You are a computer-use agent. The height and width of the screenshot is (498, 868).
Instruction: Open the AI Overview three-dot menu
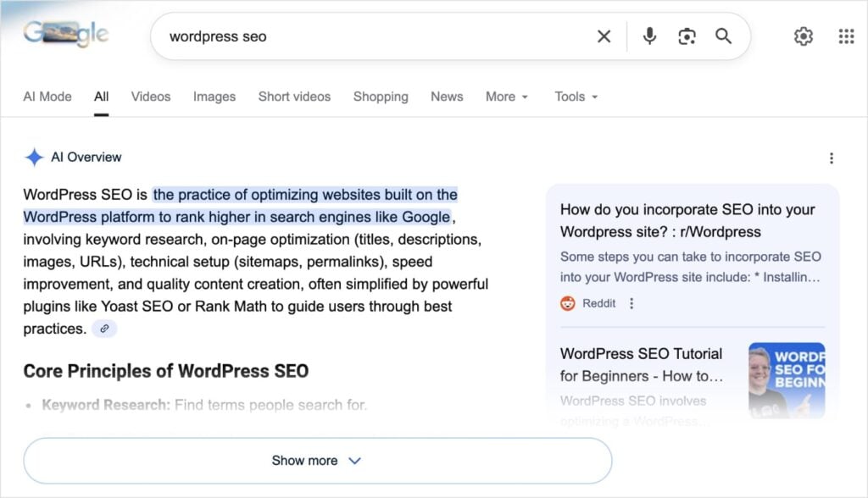[x=832, y=158]
